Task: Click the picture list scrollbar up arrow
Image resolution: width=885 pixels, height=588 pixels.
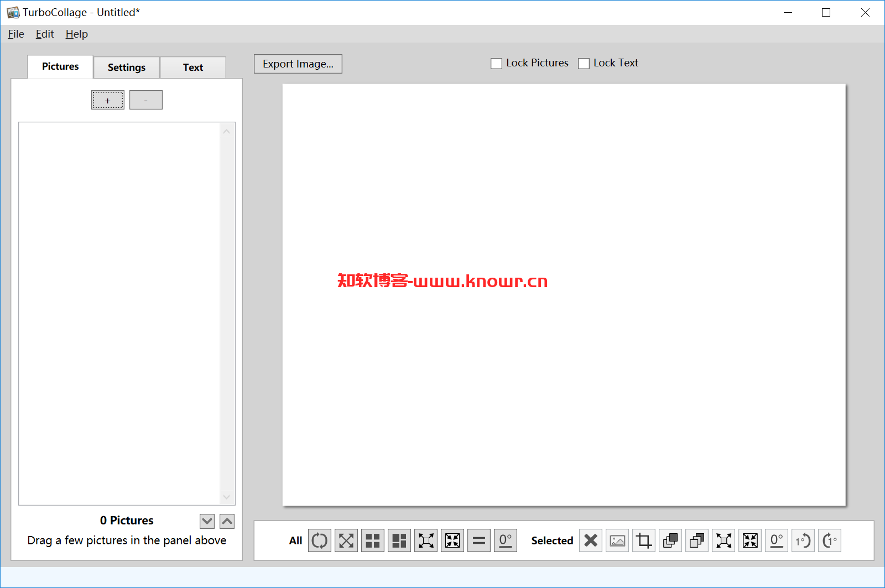Action: pos(226,132)
